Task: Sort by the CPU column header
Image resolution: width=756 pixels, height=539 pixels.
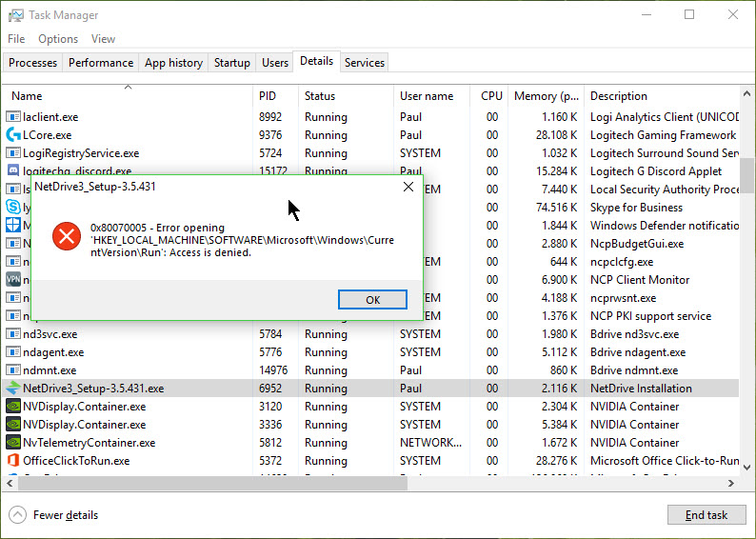Action: (x=488, y=96)
